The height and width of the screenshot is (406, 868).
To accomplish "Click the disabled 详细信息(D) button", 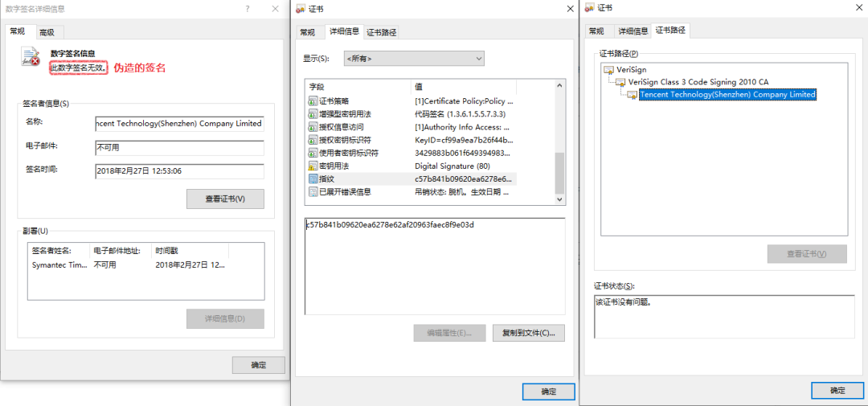I will (225, 319).
